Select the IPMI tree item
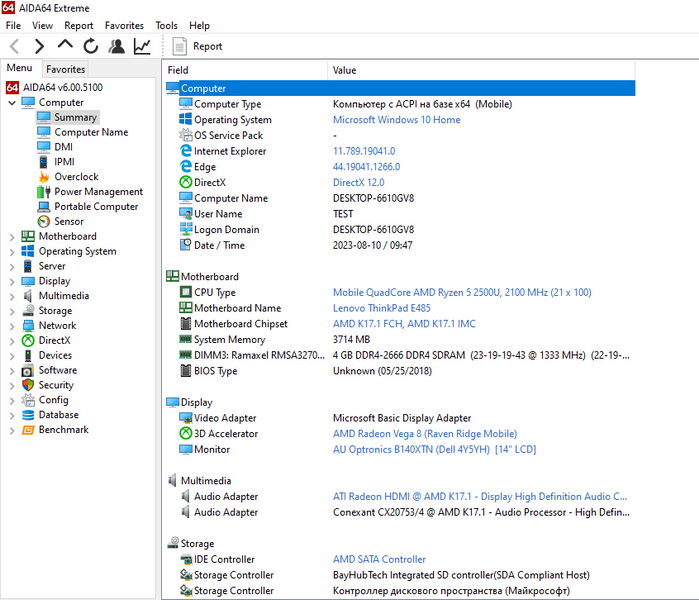The width and height of the screenshot is (699, 600). pyautogui.click(x=64, y=162)
